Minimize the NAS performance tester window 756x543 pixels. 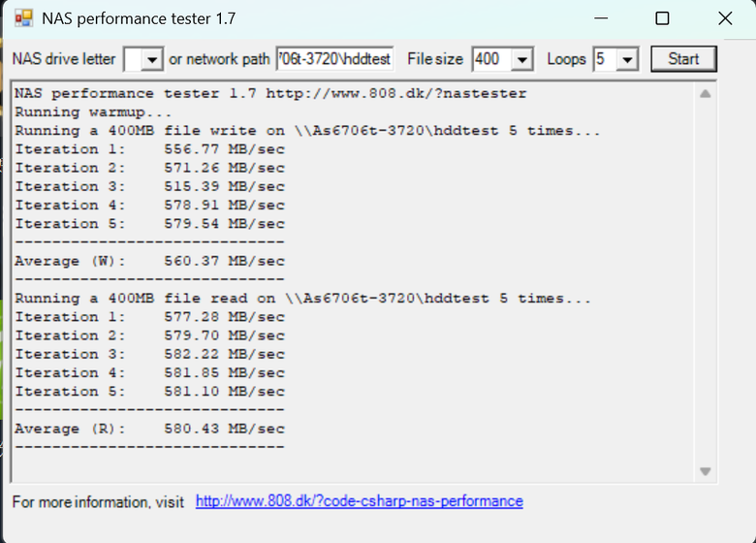coord(601,18)
